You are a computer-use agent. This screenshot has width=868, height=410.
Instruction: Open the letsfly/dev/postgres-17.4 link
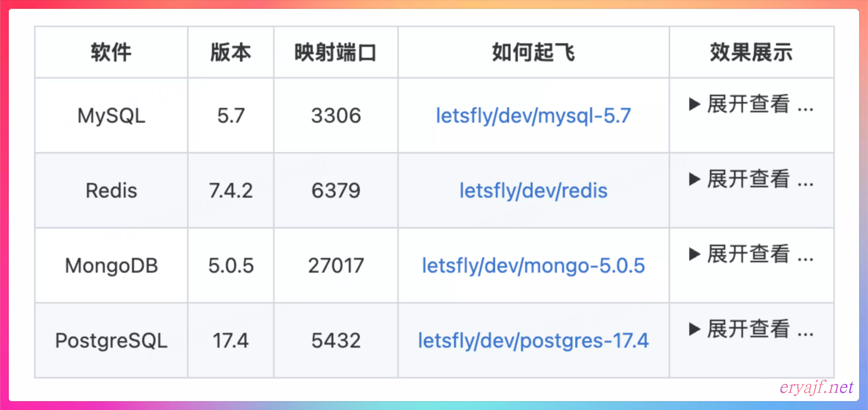point(533,341)
